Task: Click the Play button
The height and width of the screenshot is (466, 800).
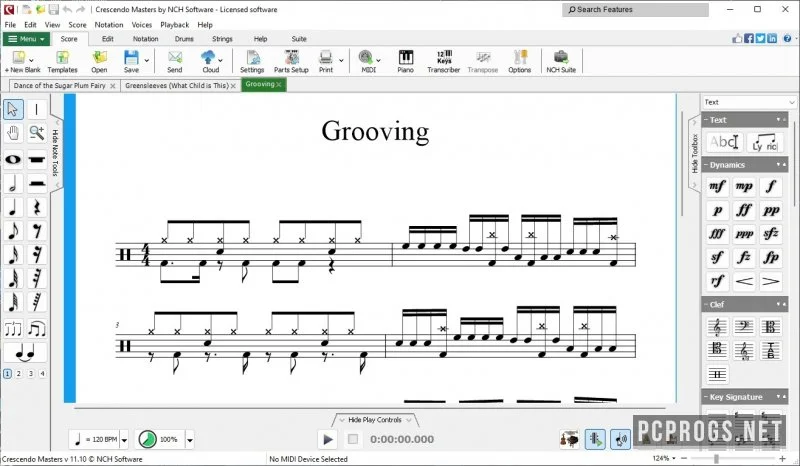Action: pos(327,439)
